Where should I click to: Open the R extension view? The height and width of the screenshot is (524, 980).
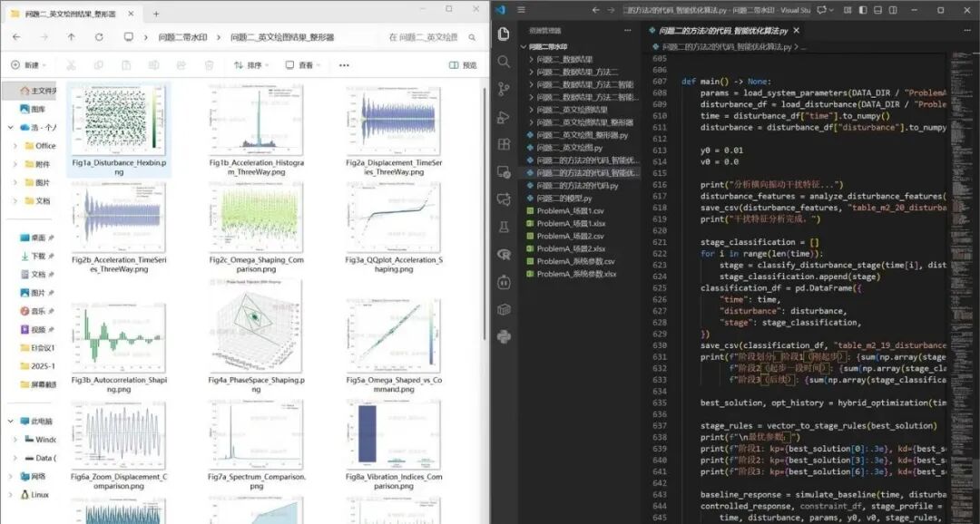tap(504, 254)
